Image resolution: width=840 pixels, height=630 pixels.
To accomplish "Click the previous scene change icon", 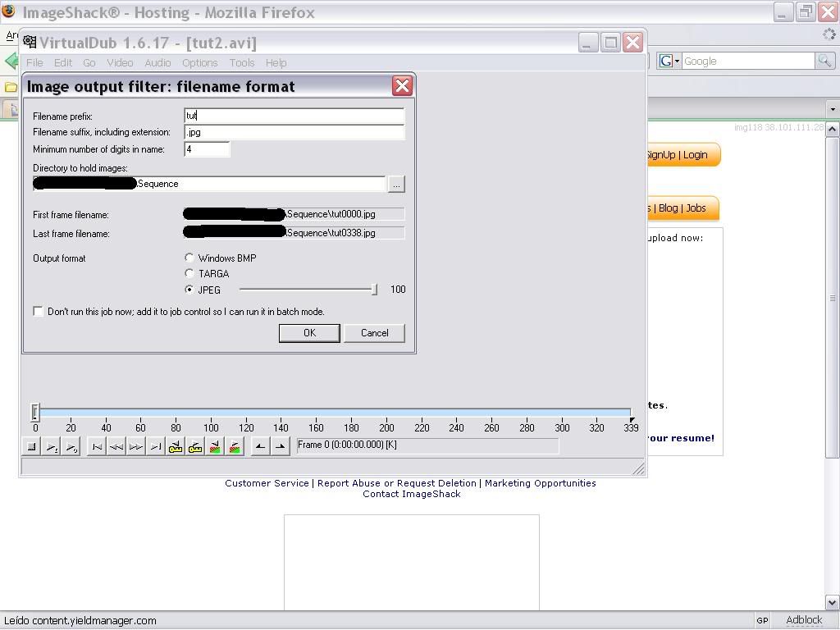I will click(215, 446).
